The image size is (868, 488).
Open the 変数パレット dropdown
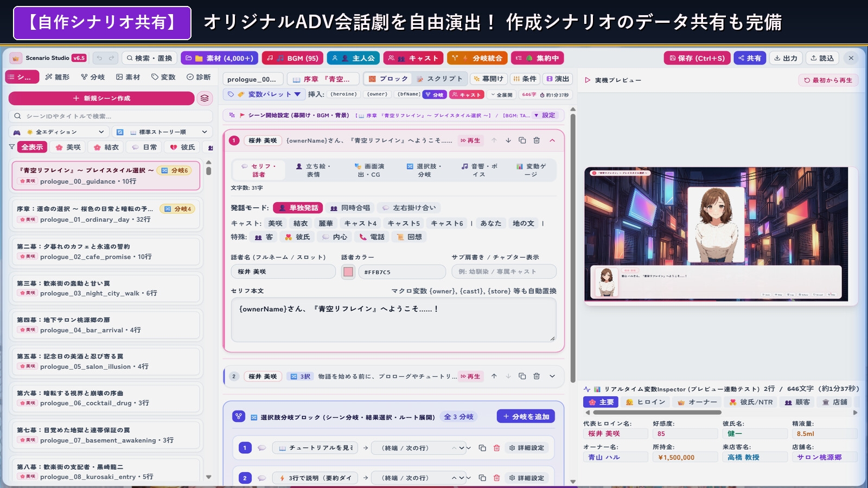pos(265,94)
